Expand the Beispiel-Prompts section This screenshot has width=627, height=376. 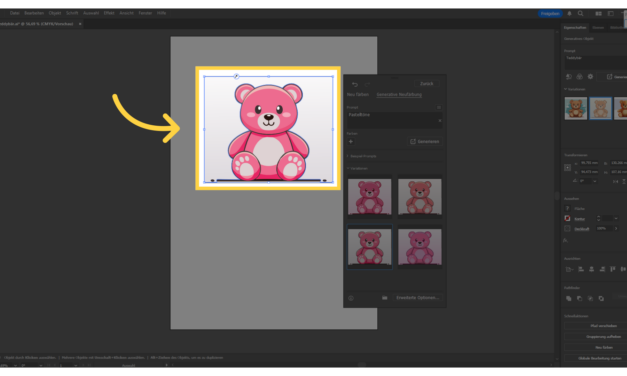click(348, 156)
